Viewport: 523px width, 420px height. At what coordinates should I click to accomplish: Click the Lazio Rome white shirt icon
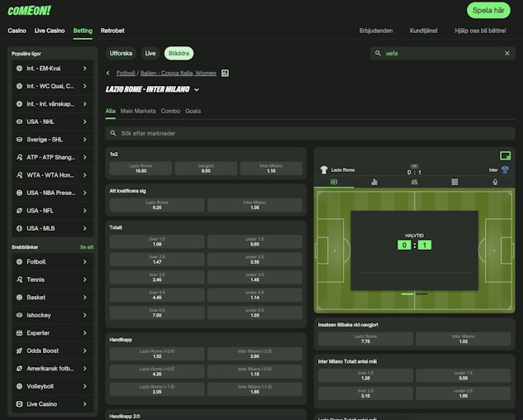point(324,170)
